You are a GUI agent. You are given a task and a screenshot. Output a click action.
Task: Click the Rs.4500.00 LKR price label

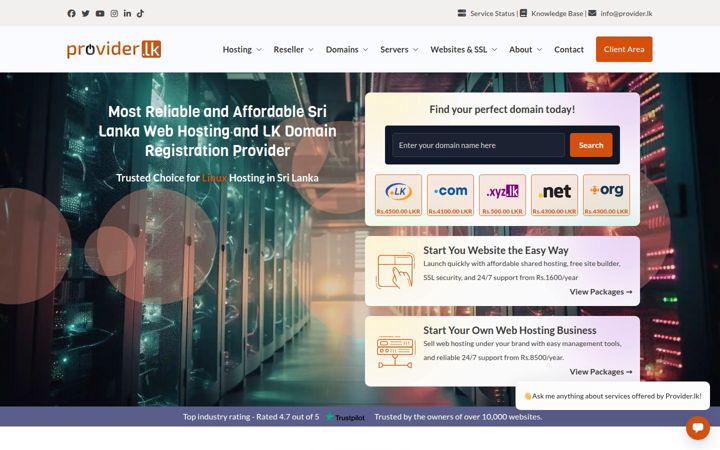point(398,211)
